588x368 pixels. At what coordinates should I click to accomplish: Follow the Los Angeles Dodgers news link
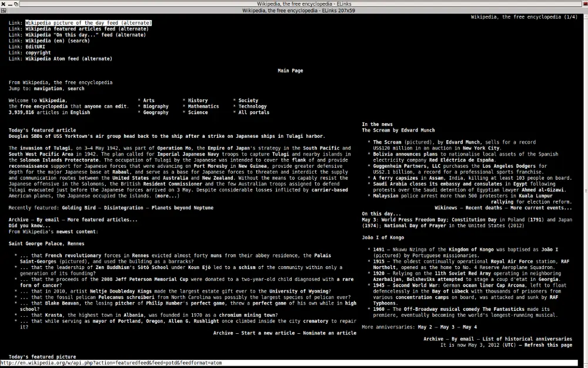[x=509, y=167]
